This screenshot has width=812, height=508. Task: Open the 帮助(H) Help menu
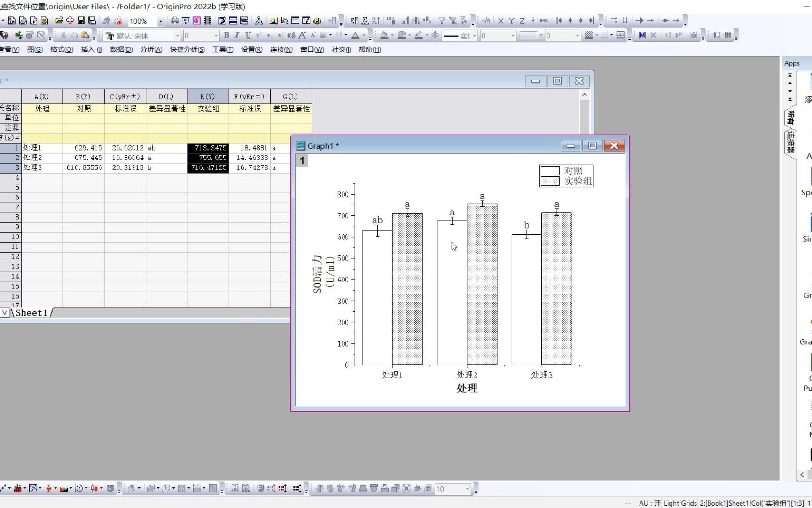tap(370, 49)
